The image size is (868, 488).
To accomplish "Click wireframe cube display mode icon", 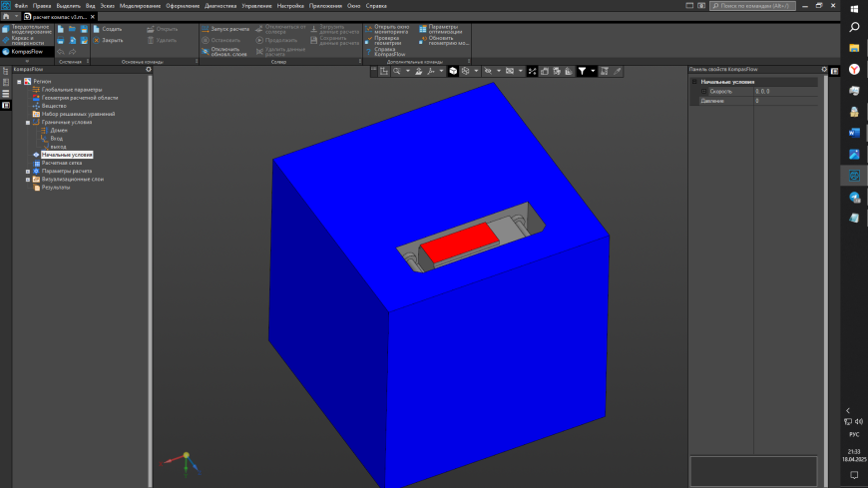I will pyautogui.click(x=466, y=71).
